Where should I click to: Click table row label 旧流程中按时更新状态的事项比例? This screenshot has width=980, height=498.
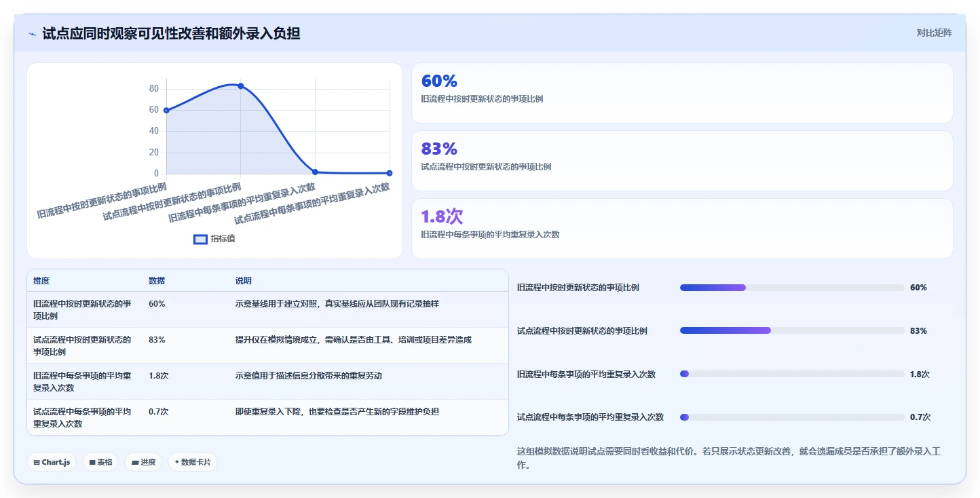click(x=82, y=310)
